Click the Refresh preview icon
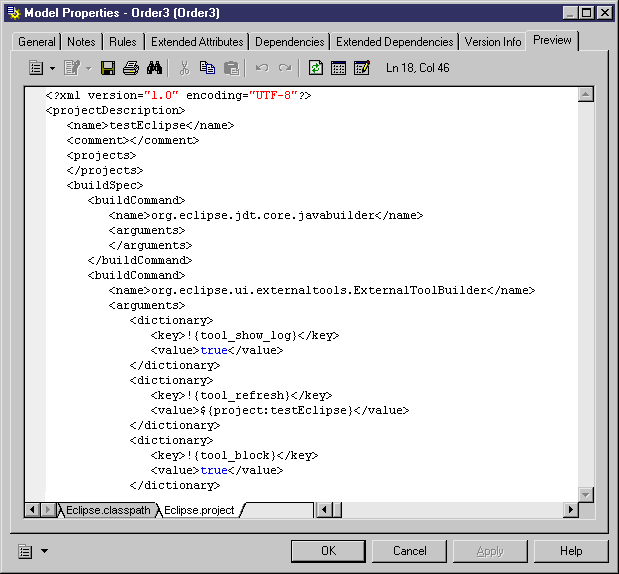The image size is (619, 574). tap(316, 68)
